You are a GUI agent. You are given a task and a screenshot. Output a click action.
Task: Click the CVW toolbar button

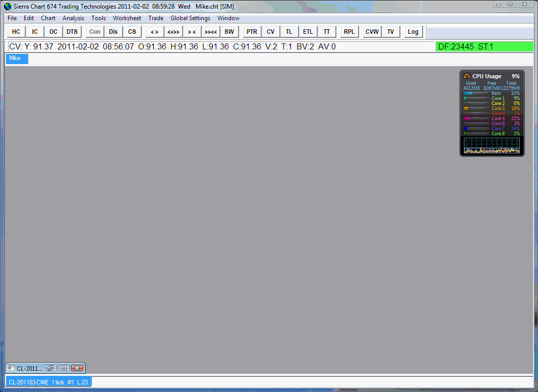[x=372, y=32]
